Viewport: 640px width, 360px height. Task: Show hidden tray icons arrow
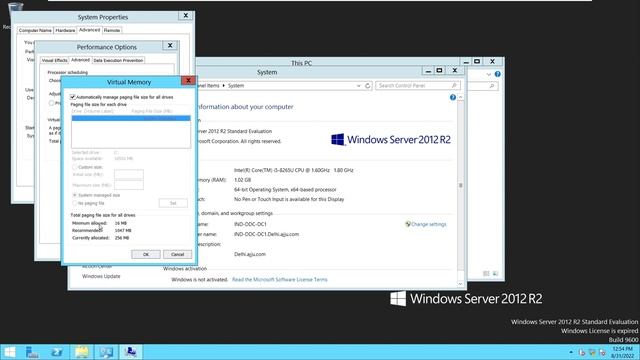coord(571,352)
